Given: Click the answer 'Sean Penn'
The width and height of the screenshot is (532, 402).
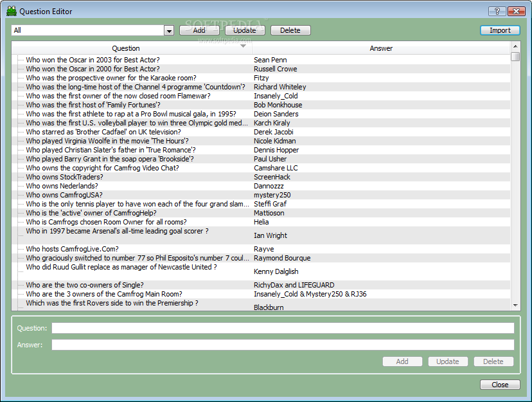Looking at the screenshot, I should (270, 60).
